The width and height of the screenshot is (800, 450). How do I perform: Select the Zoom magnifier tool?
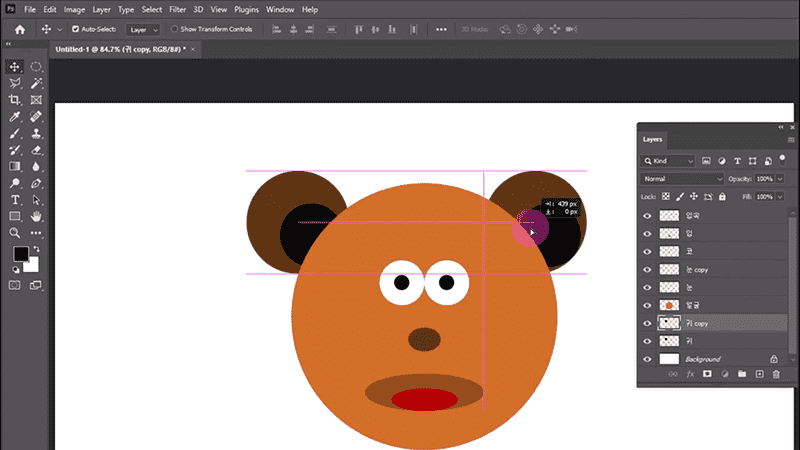click(15, 233)
